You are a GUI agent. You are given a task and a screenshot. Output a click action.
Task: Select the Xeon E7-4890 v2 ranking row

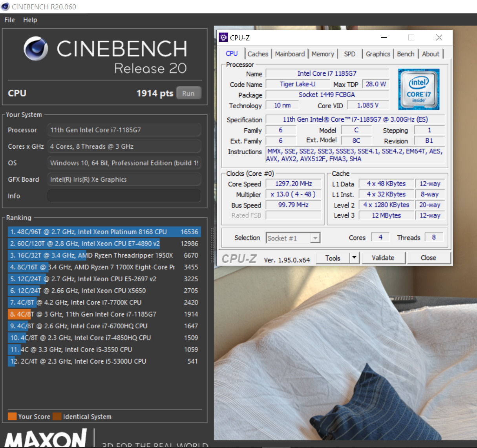pyautogui.click(x=104, y=244)
